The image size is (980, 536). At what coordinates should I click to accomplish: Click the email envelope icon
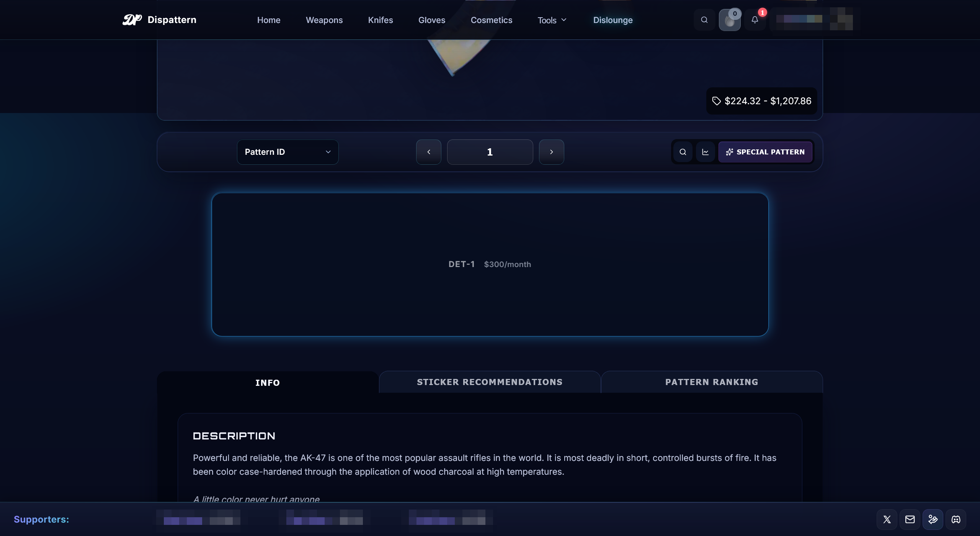pos(910,520)
